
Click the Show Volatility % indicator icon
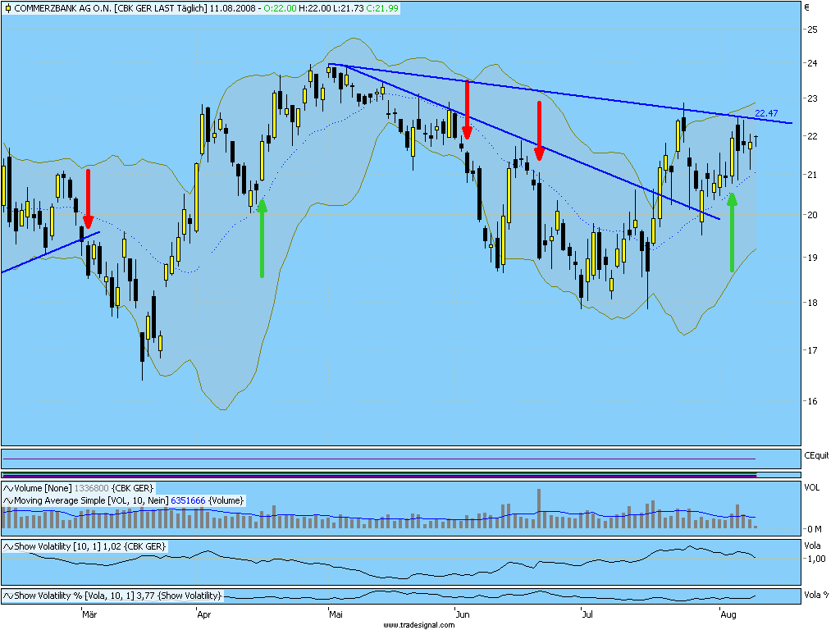(8, 596)
